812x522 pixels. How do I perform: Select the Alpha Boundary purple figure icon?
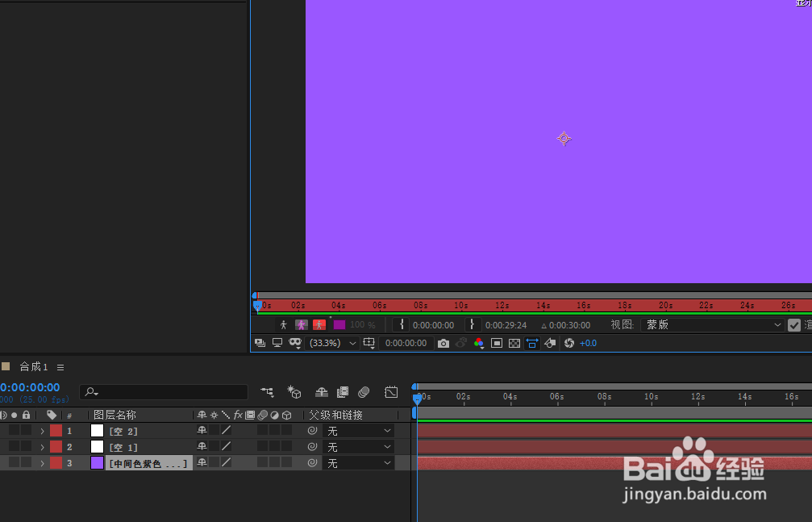[x=302, y=325]
